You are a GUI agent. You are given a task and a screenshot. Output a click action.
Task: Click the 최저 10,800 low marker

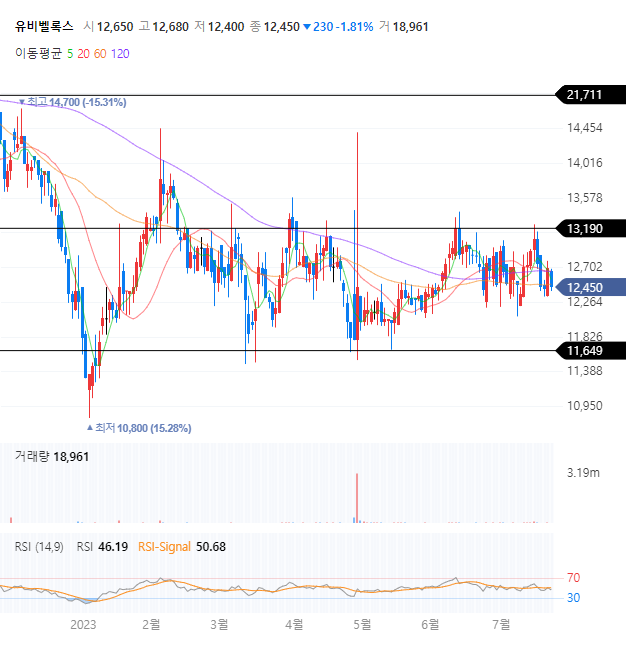139,428
